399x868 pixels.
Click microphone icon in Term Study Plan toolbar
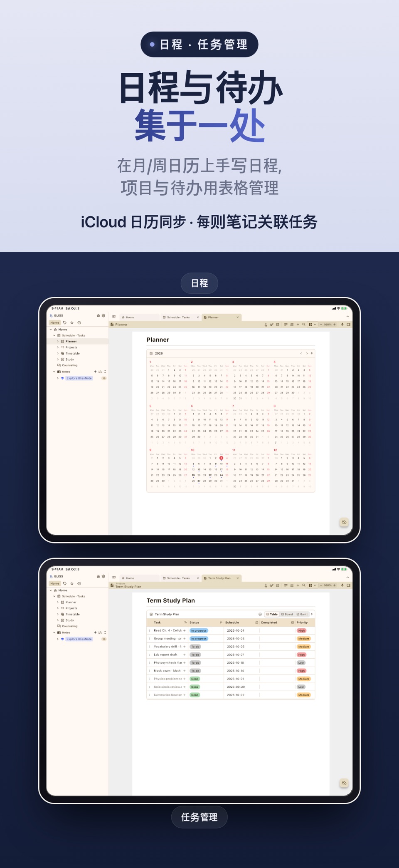[x=342, y=585]
